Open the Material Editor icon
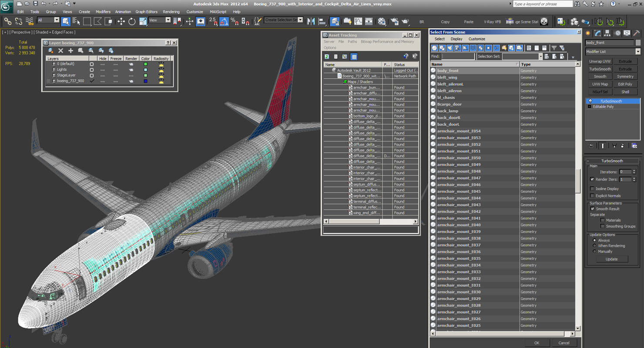The height and width of the screenshot is (348, 644). (x=382, y=21)
